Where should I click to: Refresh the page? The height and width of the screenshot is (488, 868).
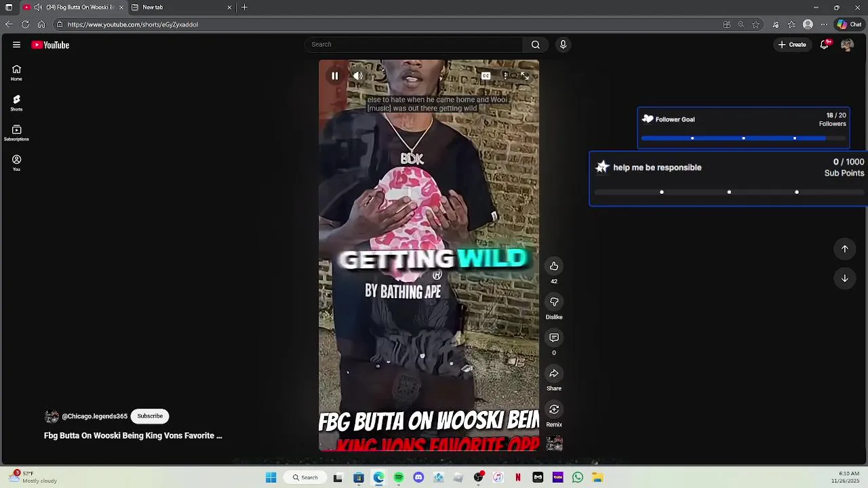tap(25, 24)
